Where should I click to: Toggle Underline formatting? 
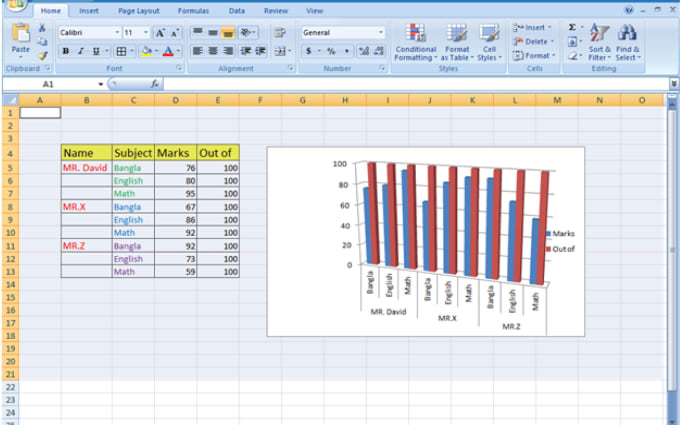(x=96, y=51)
